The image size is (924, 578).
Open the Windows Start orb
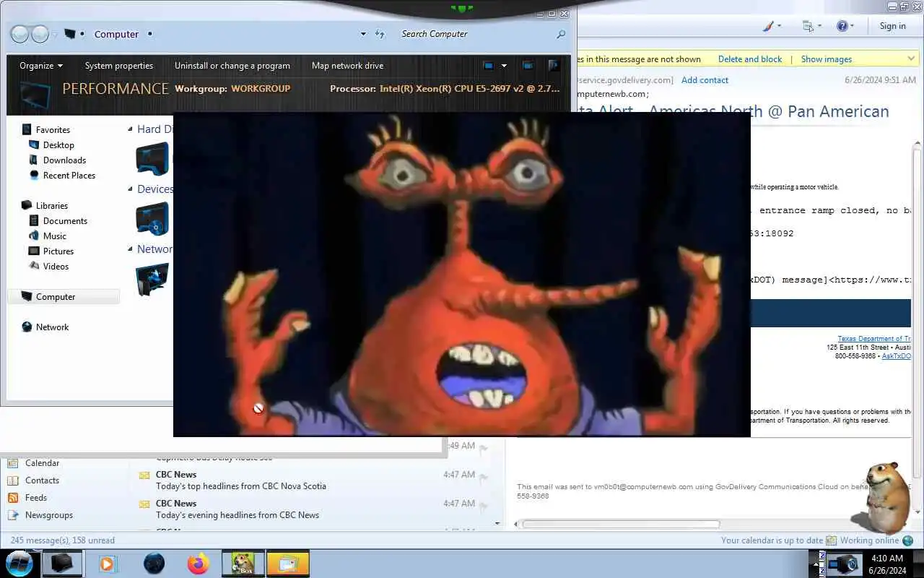19,564
